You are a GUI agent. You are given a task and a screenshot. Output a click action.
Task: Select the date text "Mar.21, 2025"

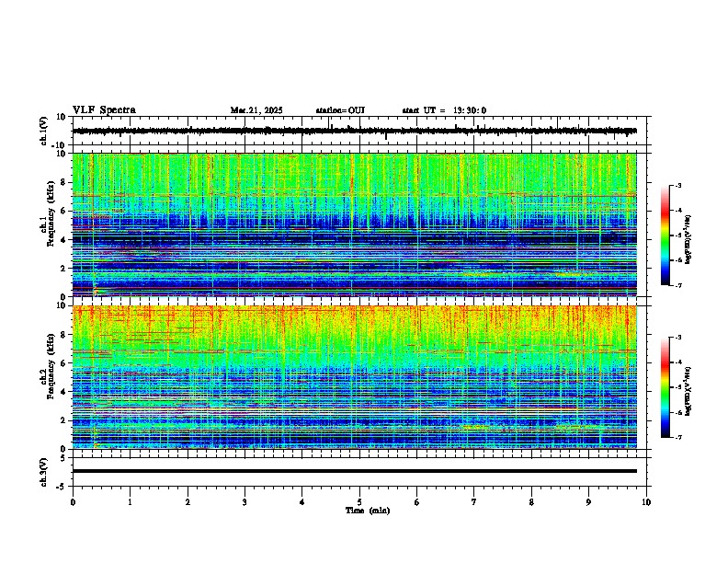(256, 110)
